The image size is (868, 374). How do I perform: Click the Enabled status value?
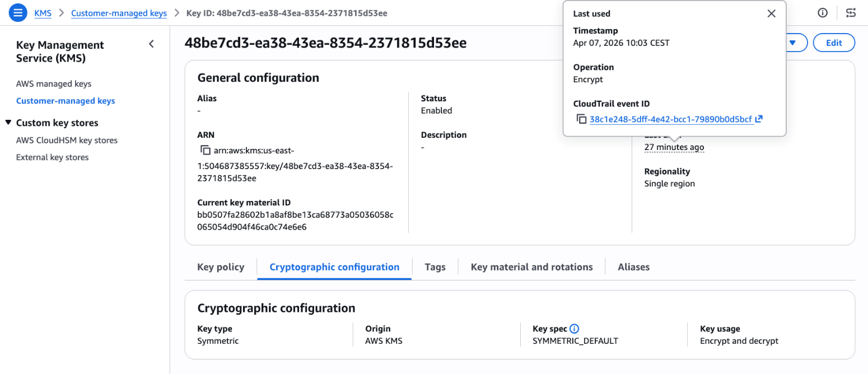point(436,110)
